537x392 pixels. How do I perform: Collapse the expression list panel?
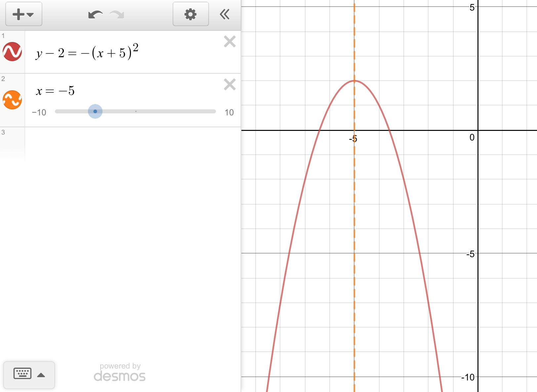pos(225,14)
